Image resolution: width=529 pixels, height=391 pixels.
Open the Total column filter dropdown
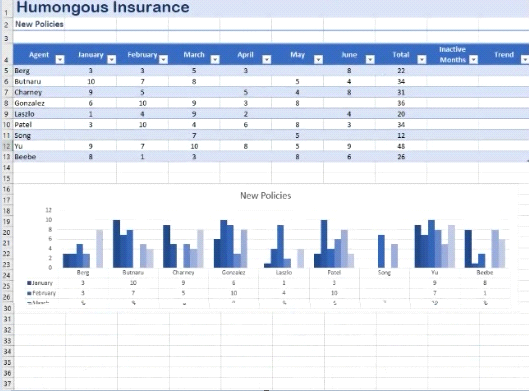422,60
